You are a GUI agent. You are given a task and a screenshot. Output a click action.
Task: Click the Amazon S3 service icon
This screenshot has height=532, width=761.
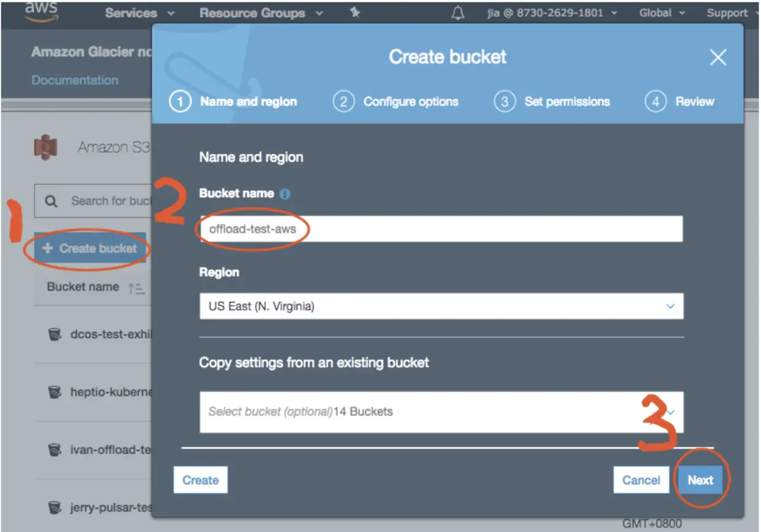[x=45, y=147]
